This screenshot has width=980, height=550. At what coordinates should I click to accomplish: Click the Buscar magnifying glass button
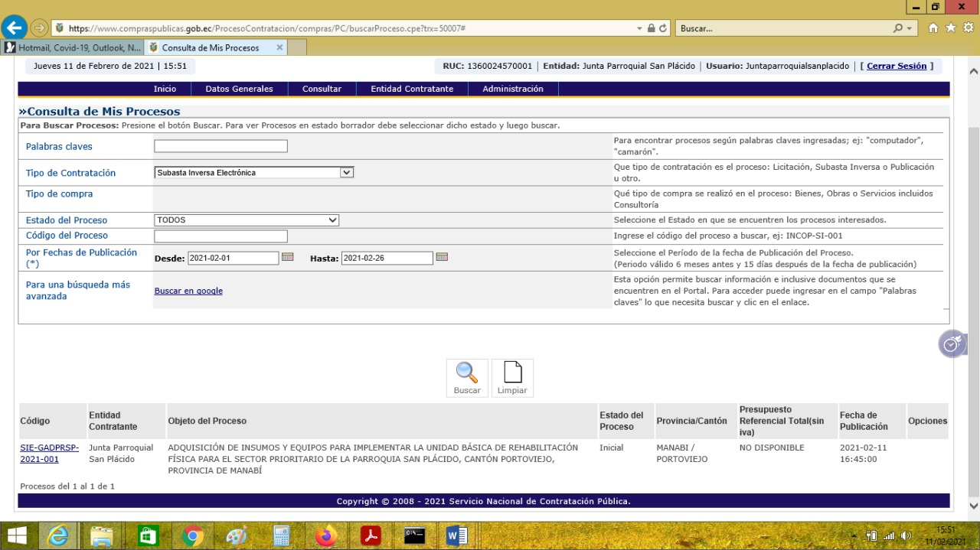pos(466,378)
